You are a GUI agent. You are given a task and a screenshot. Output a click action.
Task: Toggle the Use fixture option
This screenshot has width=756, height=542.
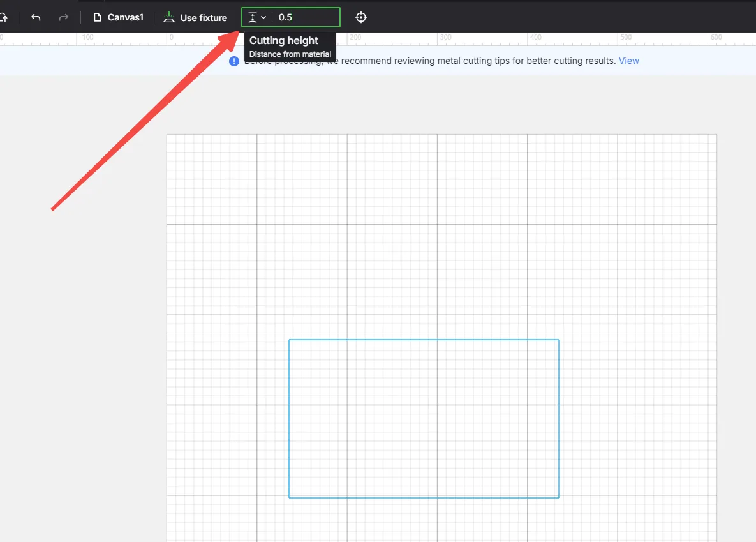195,17
